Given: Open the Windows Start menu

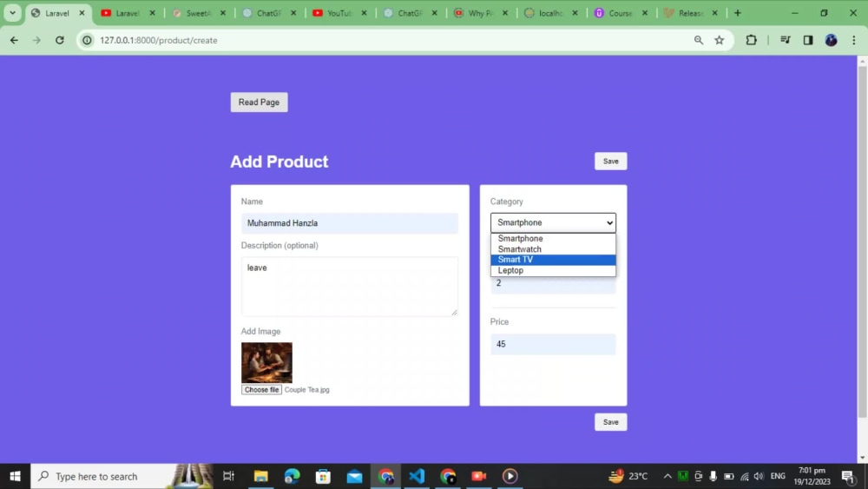Looking at the screenshot, I should (x=15, y=476).
